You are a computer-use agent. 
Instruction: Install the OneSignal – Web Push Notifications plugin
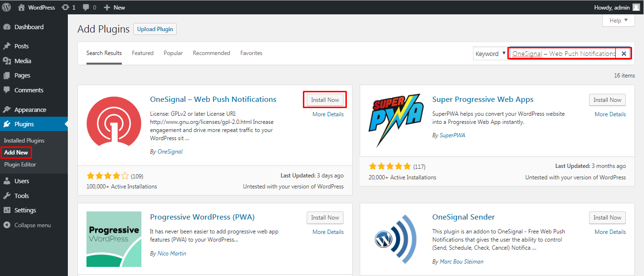[x=325, y=99]
